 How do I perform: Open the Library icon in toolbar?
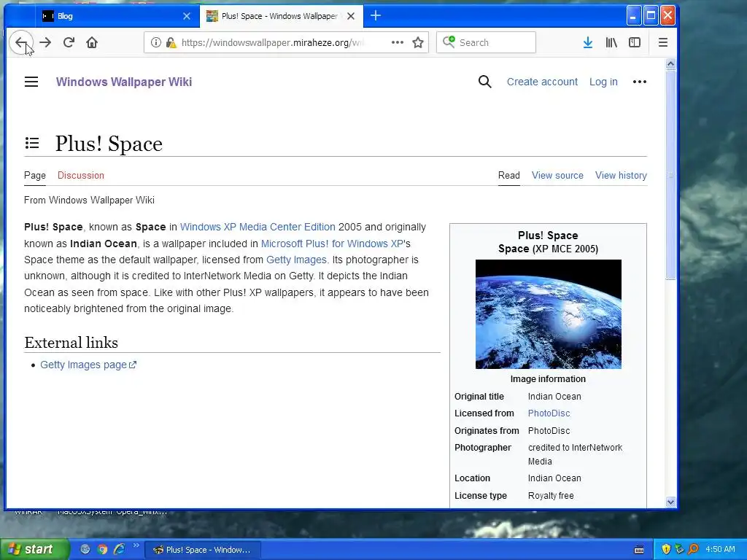pos(611,42)
